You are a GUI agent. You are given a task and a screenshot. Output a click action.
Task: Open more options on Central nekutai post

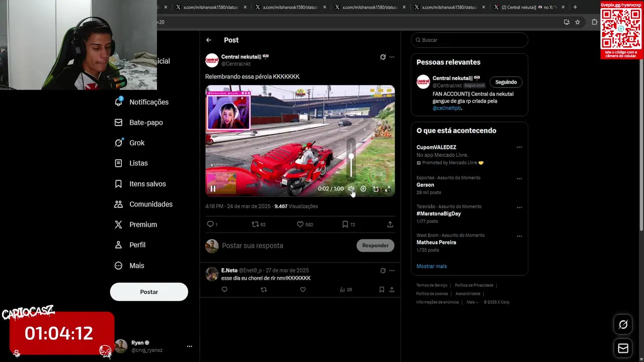click(x=392, y=57)
